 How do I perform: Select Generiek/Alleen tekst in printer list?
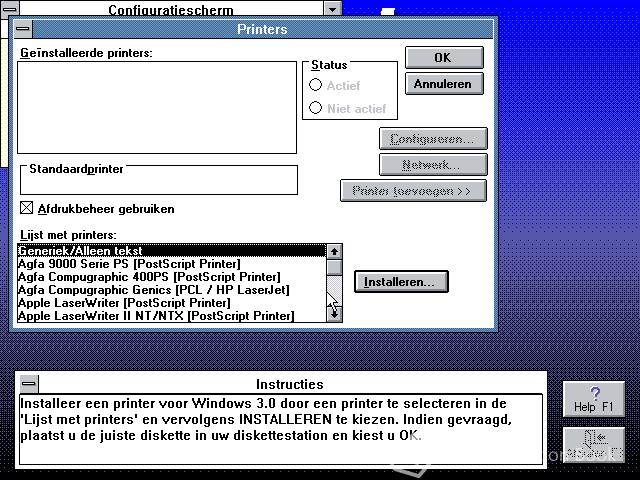point(172,251)
